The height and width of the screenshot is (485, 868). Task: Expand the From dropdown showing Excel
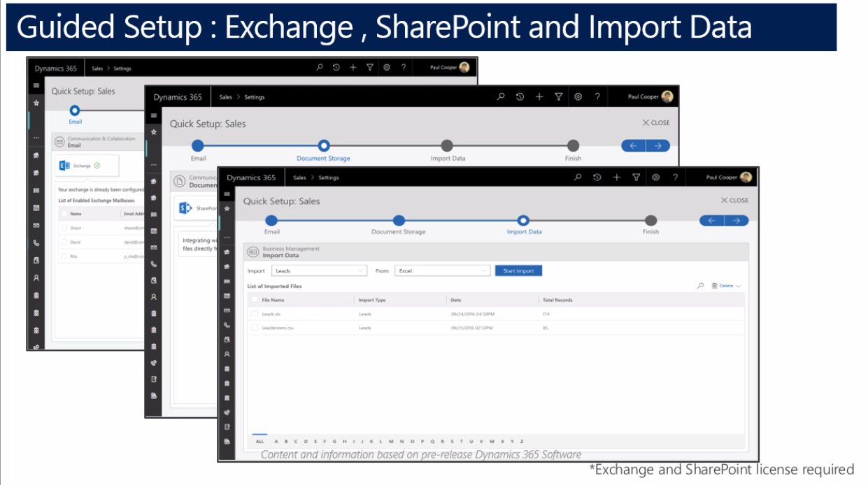tap(442, 270)
